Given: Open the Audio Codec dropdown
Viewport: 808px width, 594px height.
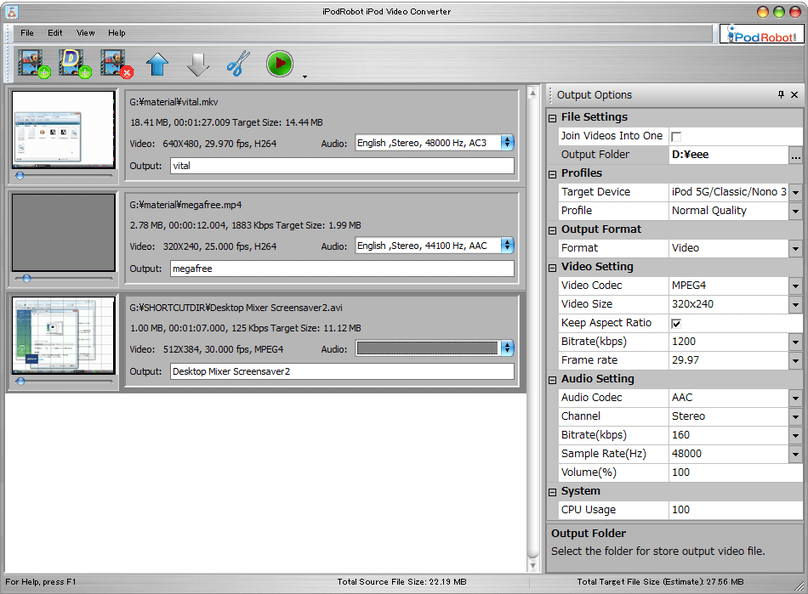Looking at the screenshot, I should [x=796, y=398].
